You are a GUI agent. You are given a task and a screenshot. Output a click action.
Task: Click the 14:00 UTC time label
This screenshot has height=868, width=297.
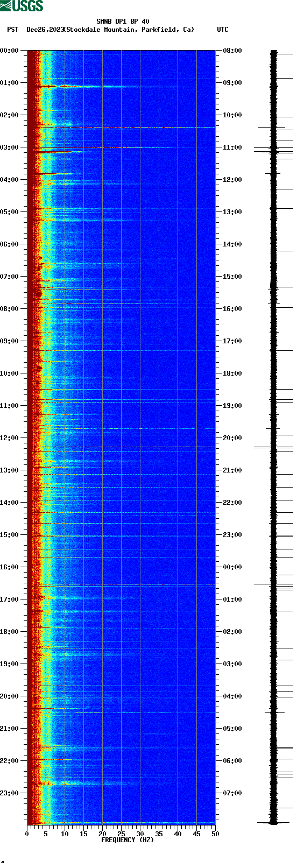(x=232, y=244)
